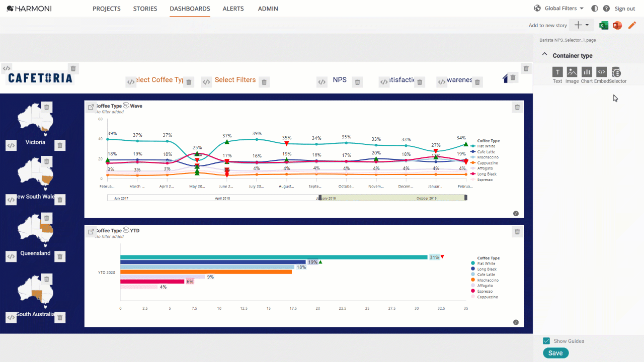Collapse the Container type section
The height and width of the screenshot is (362, 644).
tap(544, 55)
